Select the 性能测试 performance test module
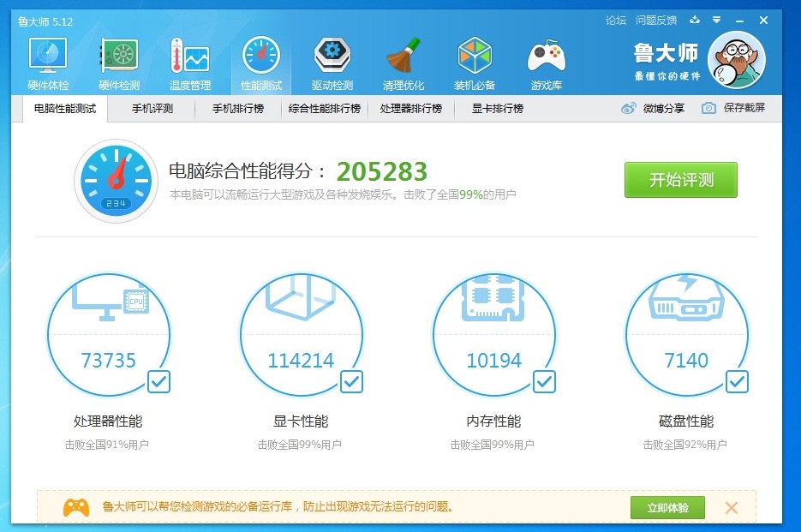The height and width of the screenshot is (532, 801). tap(261, 63)
